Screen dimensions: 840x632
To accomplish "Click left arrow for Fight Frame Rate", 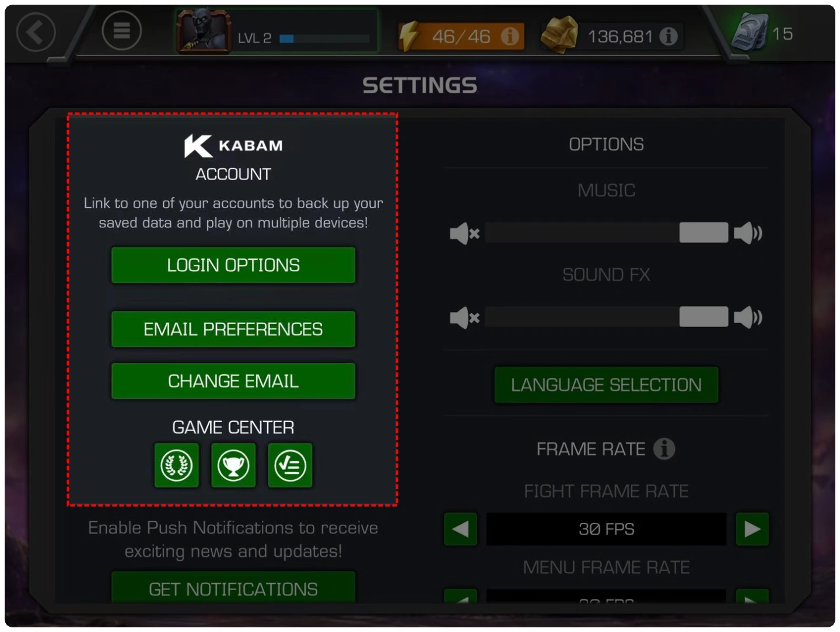I will pos(460,529).
